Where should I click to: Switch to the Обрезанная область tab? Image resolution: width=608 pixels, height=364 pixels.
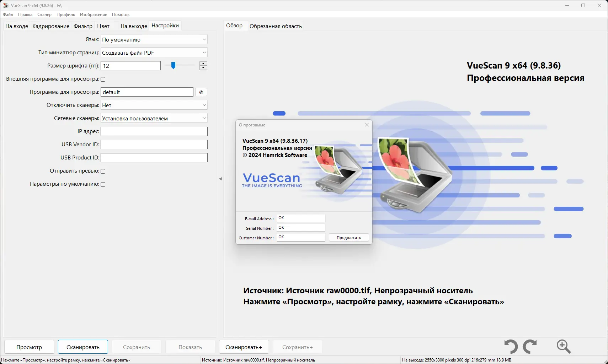[x=276, y=26]
